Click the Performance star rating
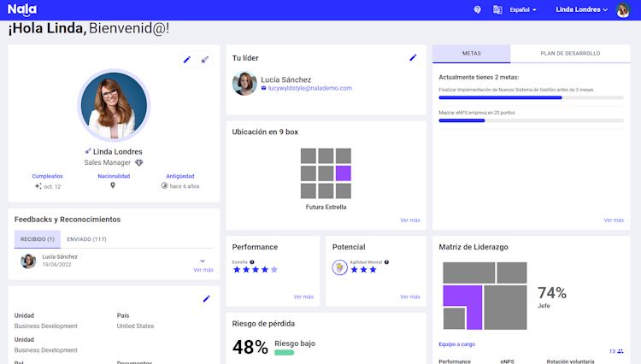This screenshot has height=364, width=641. click(255, 270)
